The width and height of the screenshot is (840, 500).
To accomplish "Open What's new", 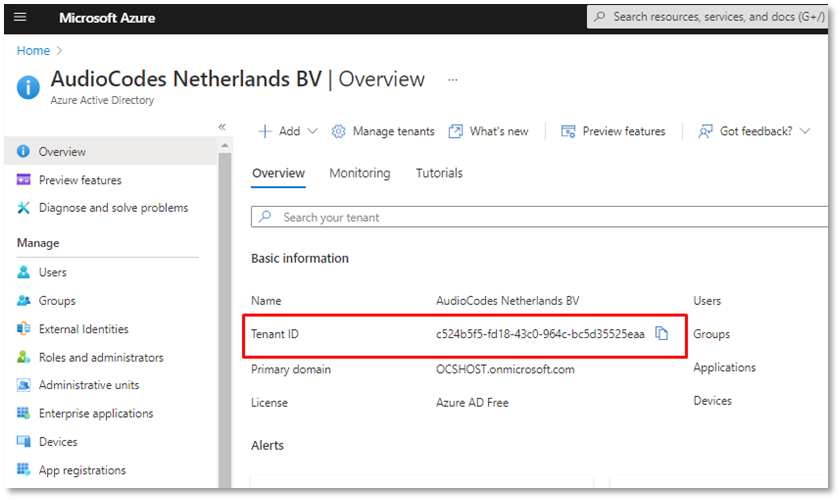I will 499,131.
